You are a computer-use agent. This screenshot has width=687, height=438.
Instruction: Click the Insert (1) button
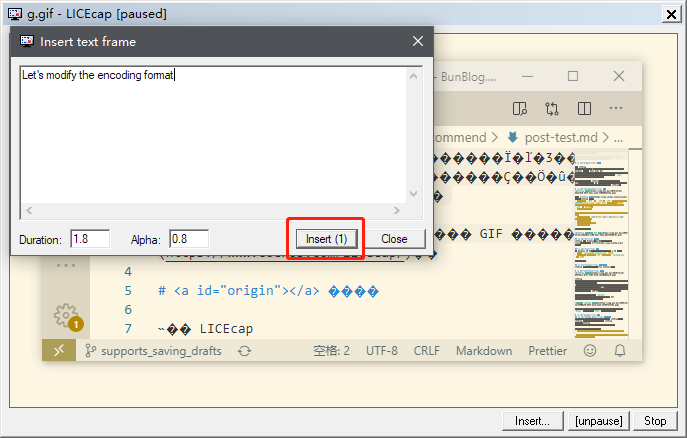(x=325, y=239)
